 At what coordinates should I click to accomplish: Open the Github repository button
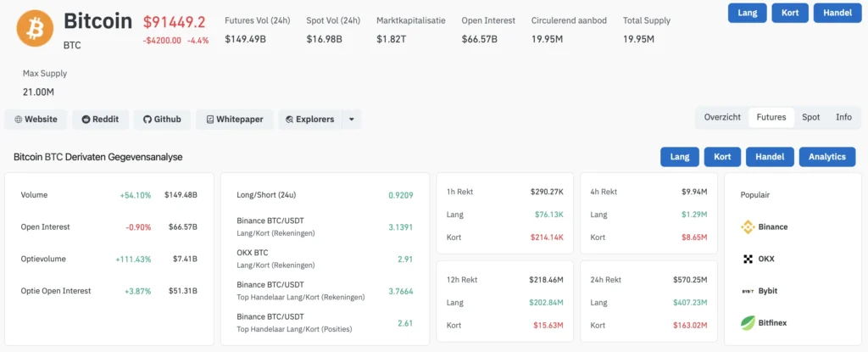coord(162,120)
